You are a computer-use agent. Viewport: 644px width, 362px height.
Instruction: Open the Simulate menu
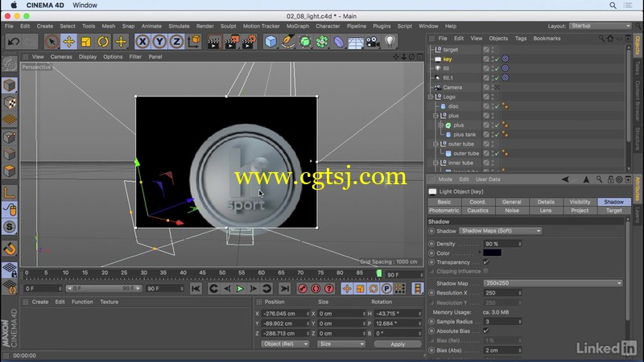pyautogui.click(x=179, y=26)
